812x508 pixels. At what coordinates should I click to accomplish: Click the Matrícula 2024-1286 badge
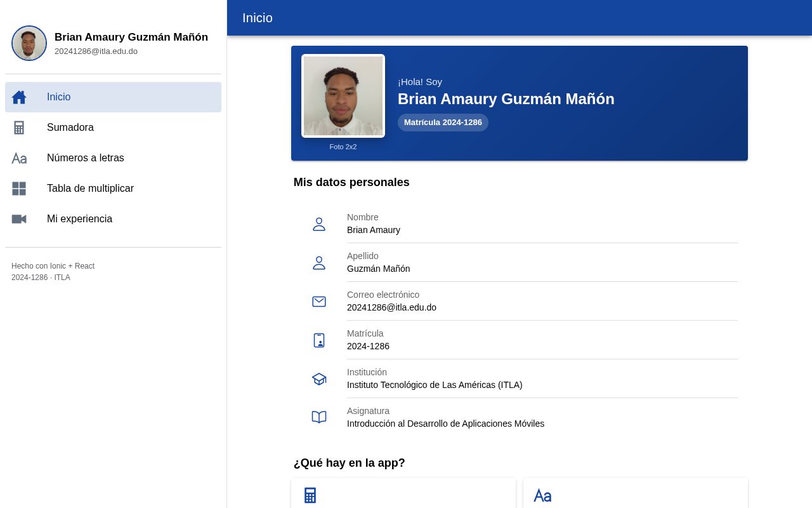pyautogui.click(x=443, y=123)
